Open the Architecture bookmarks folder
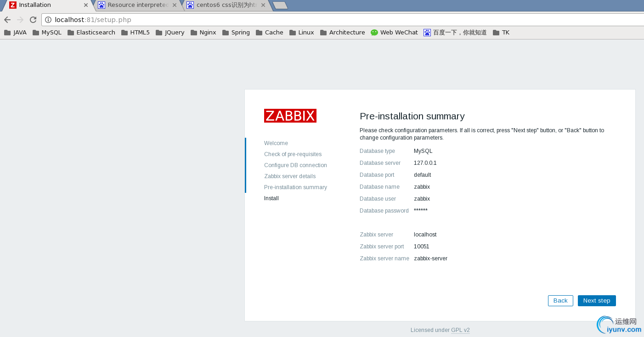 coord(343,33)
